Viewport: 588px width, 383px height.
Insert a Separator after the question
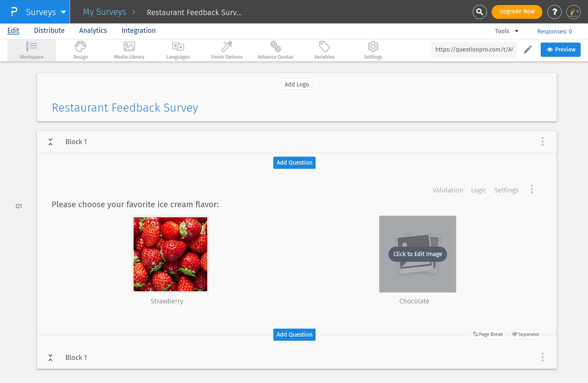(x=525, y=334)
